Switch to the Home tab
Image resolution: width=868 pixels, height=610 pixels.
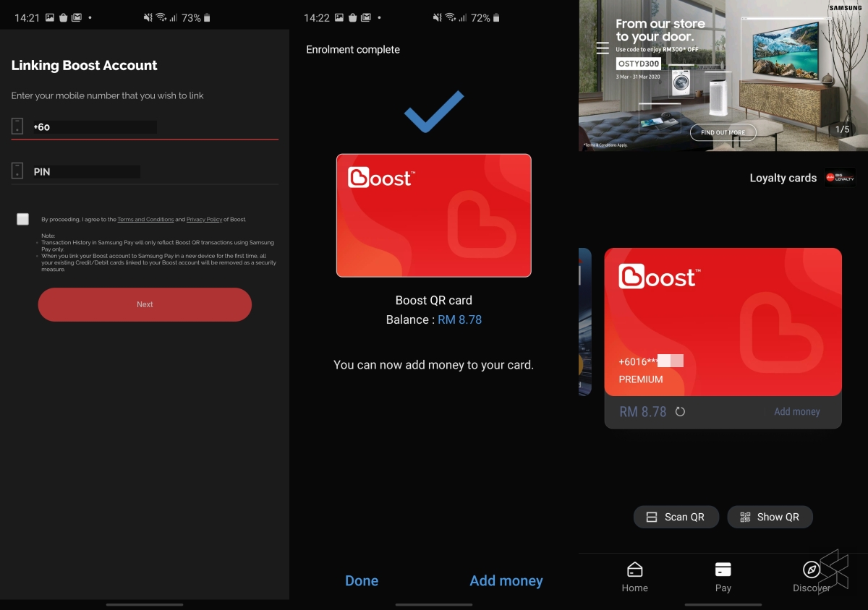pyautogui.click(x=634, y=575)
